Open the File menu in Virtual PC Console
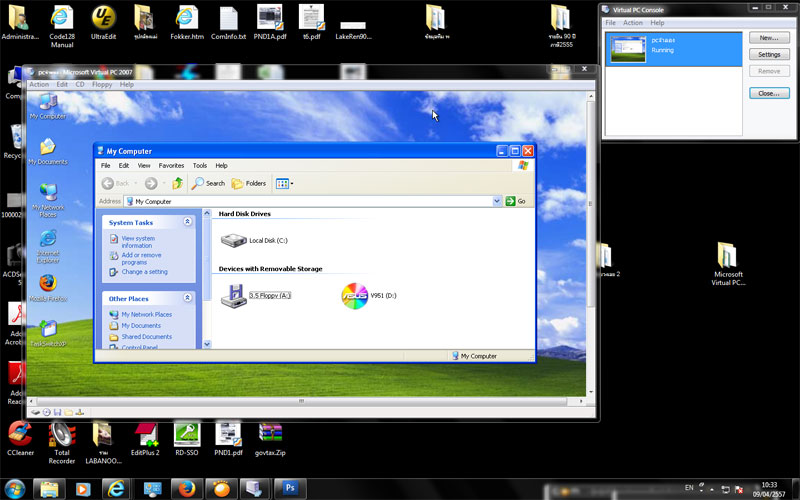Viewport: 800px width, 500px height. tap(610, 23)
